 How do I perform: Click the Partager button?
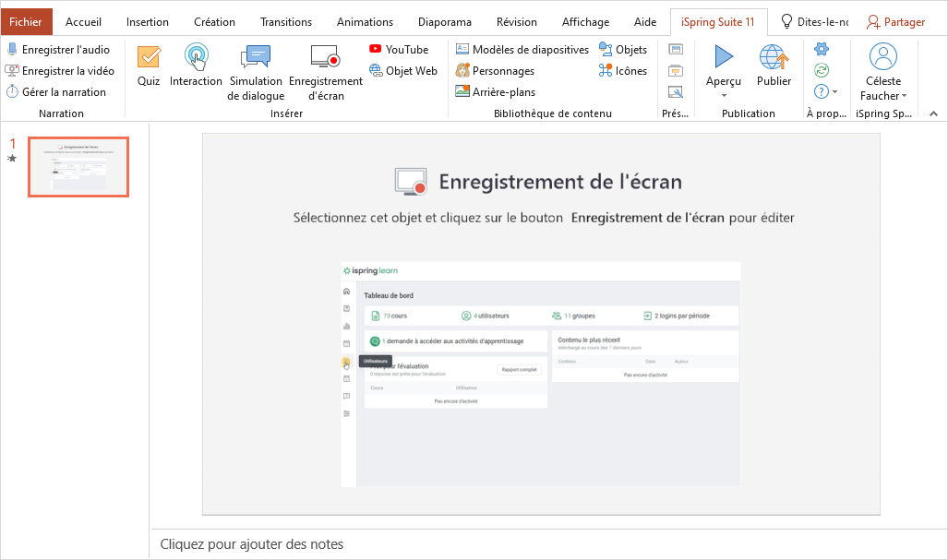tap(895, 22)
